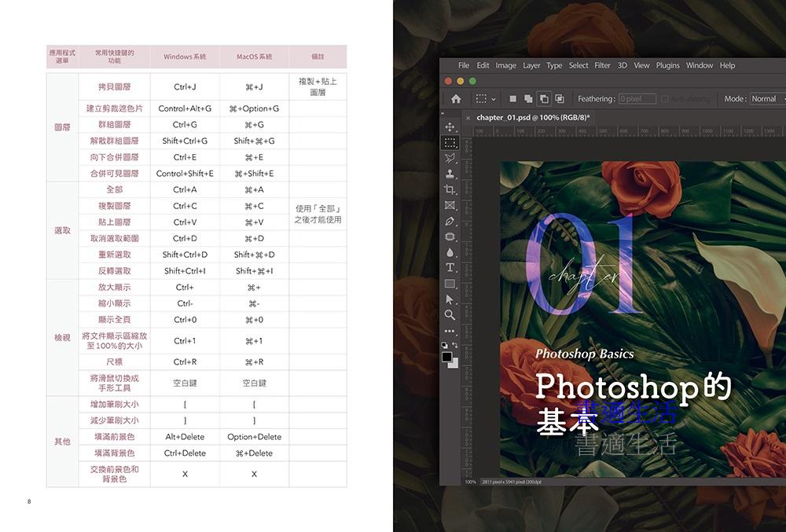Select the Rectangular Marquee tool in the toolbox
786x532 pixels.
click(x=450, y=143)
